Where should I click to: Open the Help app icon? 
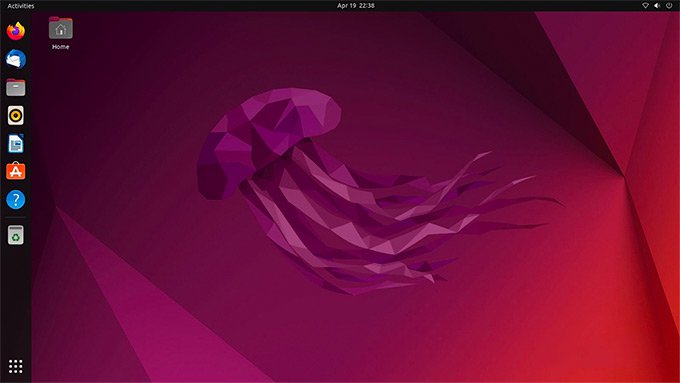pos(16,200)
